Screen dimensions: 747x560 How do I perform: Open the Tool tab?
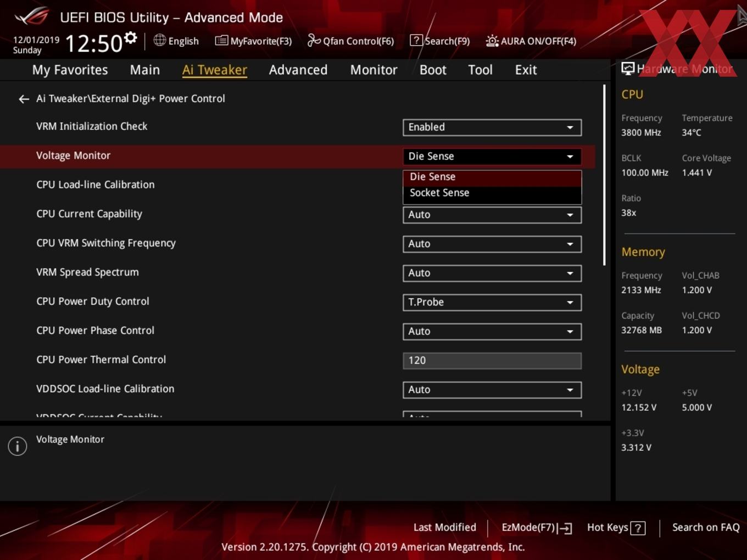click(480, 70)
